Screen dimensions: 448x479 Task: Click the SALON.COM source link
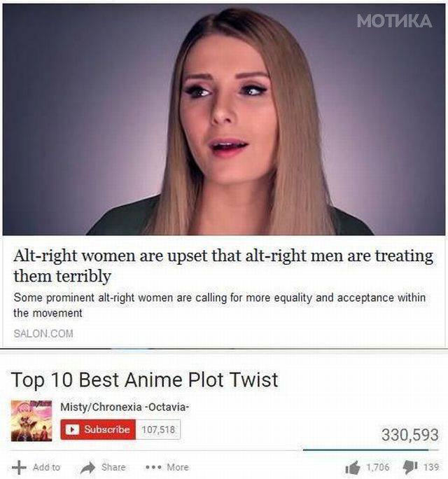[43, 333]
